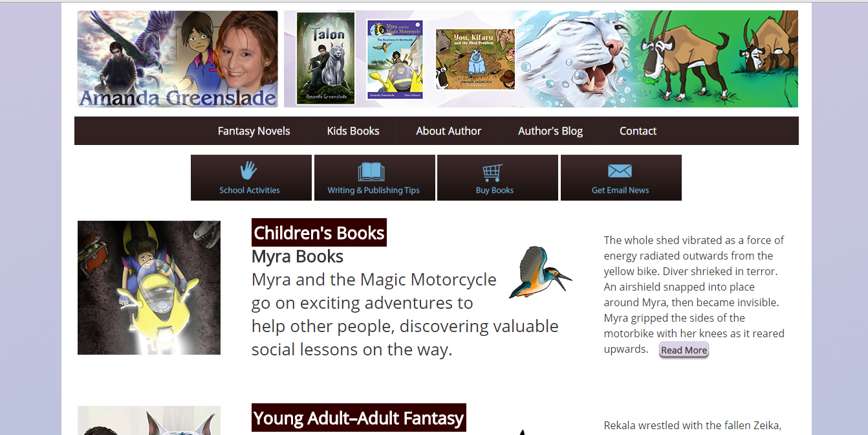Click the You, Kifaru book cover

475,59
